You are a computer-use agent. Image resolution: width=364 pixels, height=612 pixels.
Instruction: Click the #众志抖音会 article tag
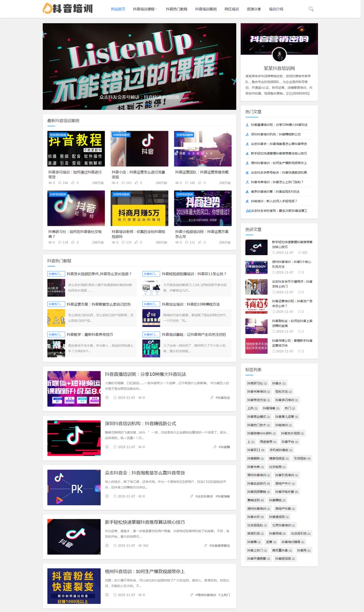[x=204, y=496]
